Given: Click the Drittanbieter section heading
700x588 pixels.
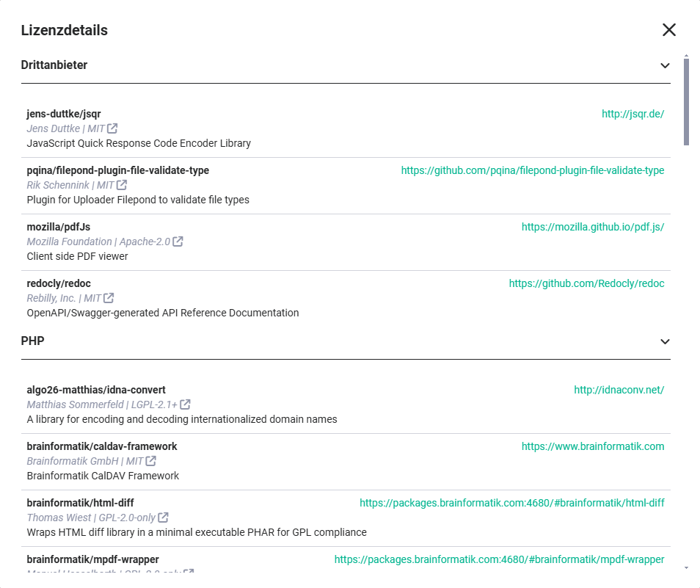Looking at the screenshot, I should click(x=54, y=65).
